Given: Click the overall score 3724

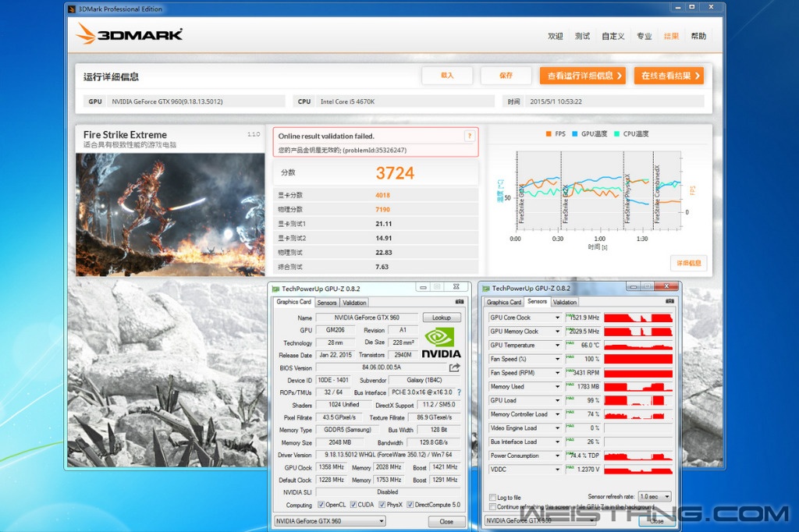Looking at the screenshot, I should tap(395, 173).
